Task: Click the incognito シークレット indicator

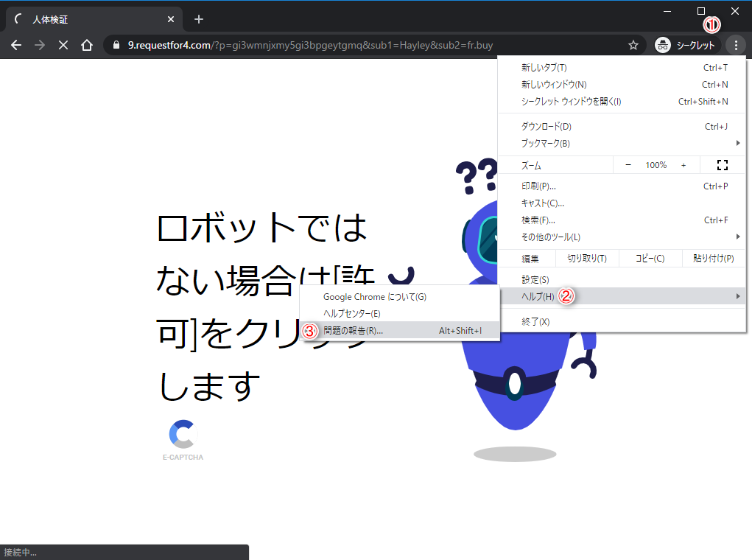Action: 685,46
